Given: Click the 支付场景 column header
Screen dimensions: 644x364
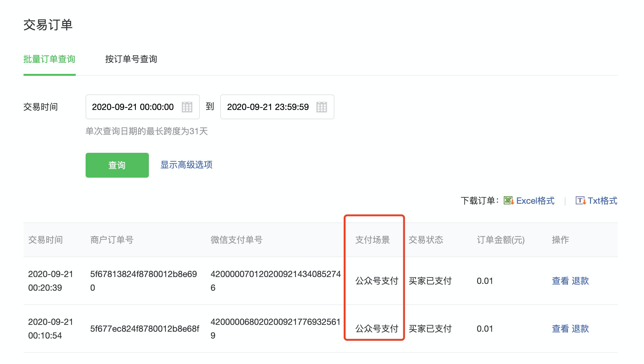Looking at the screenshot, I should (372, 240).
